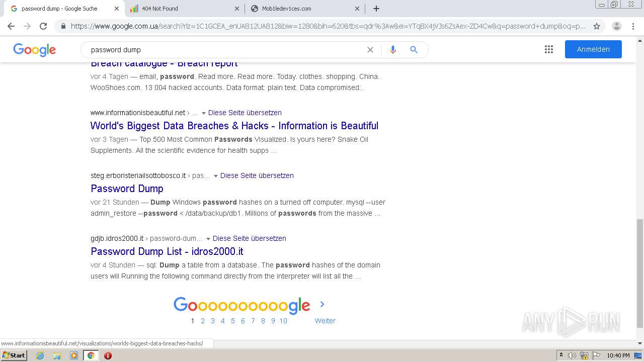
Task: Bookmark this page with the star icon
Action: 597,26
